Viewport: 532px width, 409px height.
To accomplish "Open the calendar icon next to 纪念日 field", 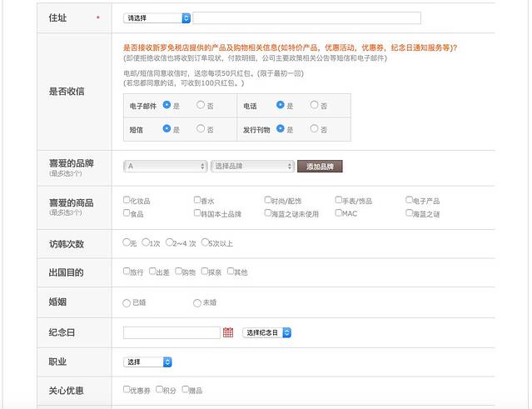I will click(x=228, y=332).
